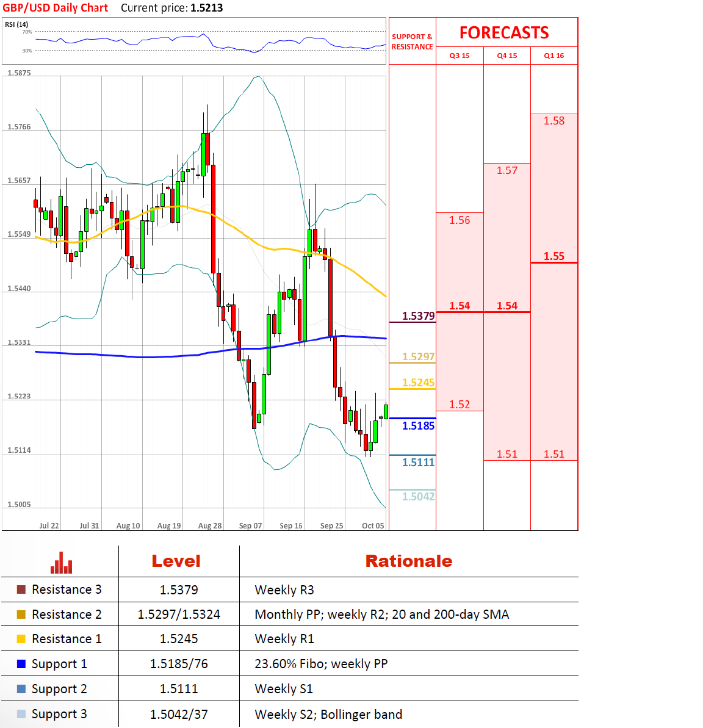Click the 1.5185/76 level cell

coord(179,664)
